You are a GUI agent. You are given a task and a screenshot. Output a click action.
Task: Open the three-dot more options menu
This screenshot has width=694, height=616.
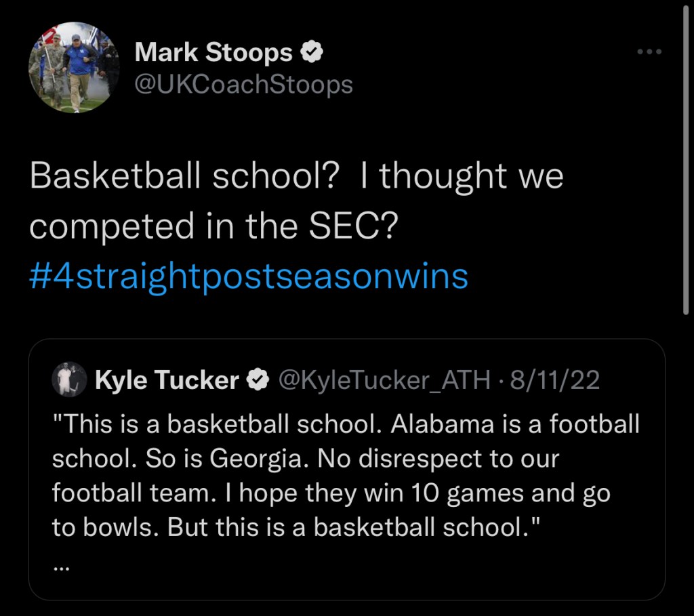649,52
